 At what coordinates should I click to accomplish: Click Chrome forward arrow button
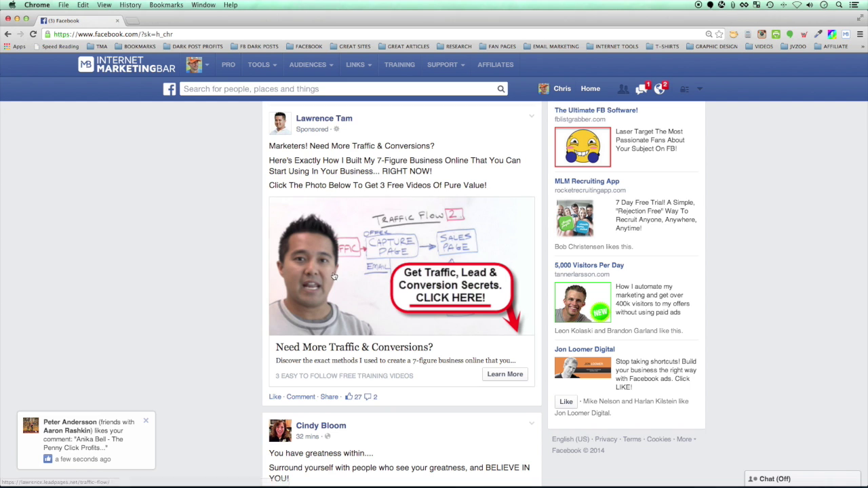pos(20,34)
